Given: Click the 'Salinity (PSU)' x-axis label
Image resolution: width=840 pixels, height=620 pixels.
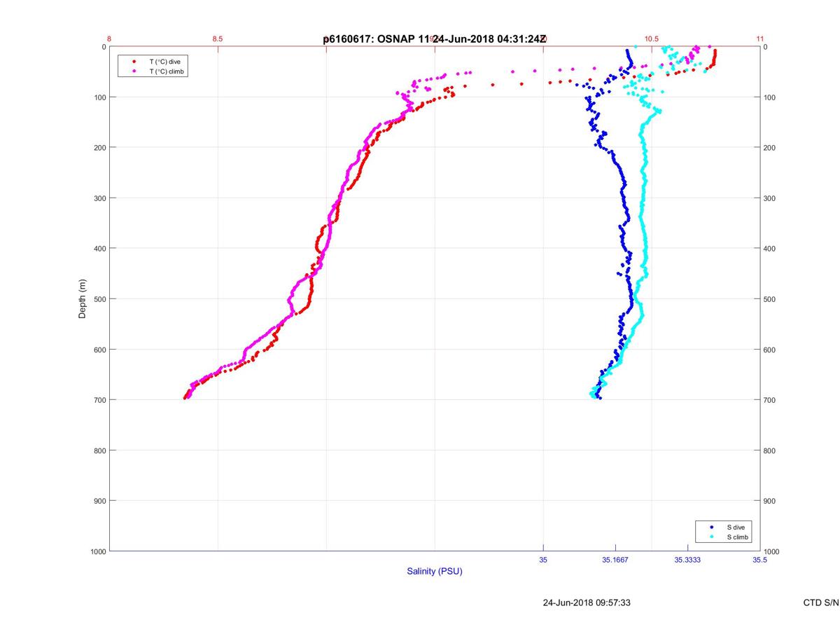Looking at the screenshot, I should pos(435,572).
